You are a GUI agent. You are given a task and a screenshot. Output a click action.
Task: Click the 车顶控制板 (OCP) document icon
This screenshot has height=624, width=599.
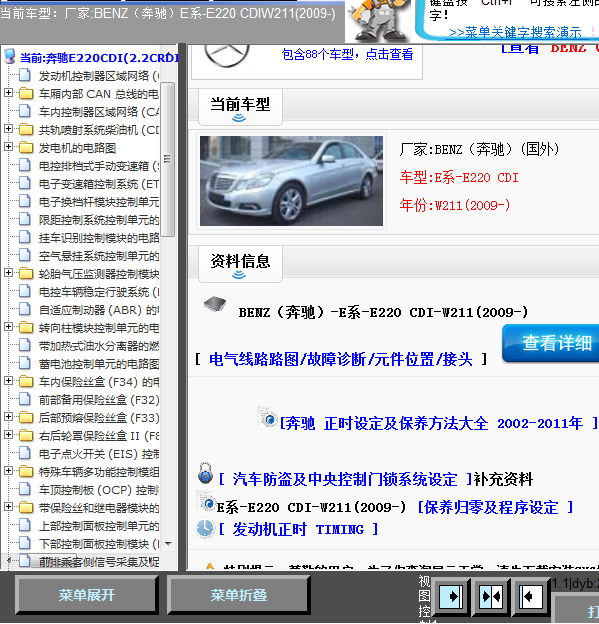coord(25,489)
